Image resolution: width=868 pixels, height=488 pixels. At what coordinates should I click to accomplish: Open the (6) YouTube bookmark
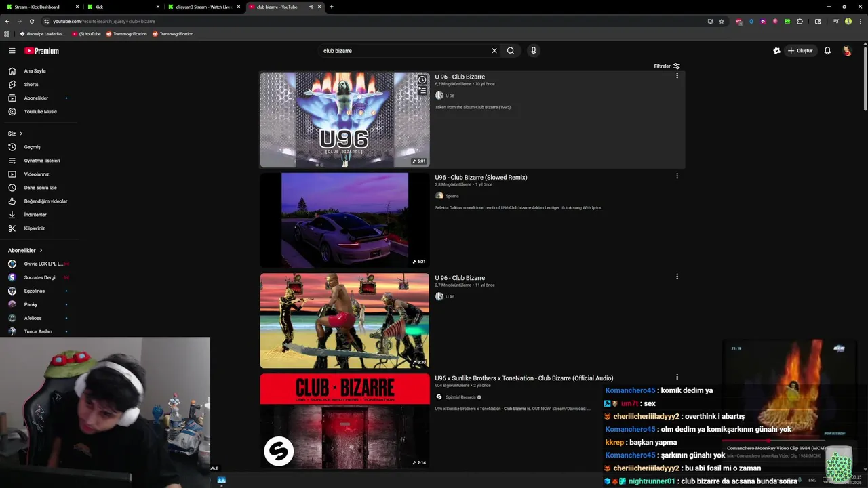pos(86,34)
